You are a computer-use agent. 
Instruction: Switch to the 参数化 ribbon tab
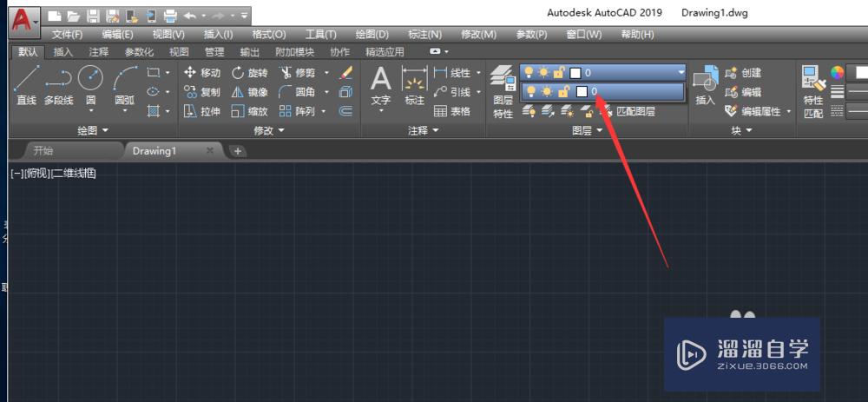click(x=139, y=52)
